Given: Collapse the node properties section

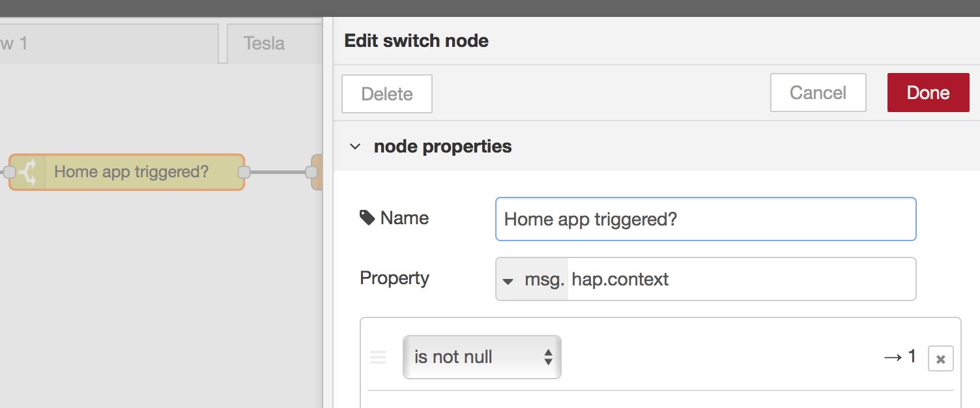Looking at the screenshot, I should [x=355, y=147].
